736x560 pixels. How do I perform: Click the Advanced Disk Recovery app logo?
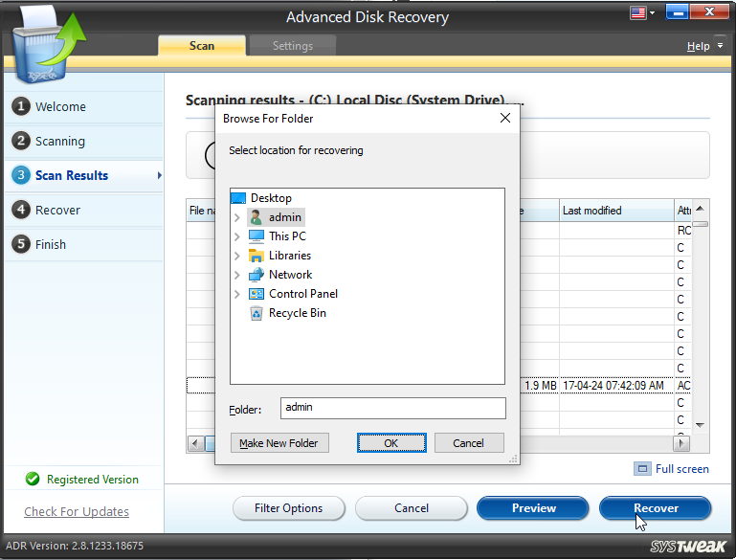49,45
